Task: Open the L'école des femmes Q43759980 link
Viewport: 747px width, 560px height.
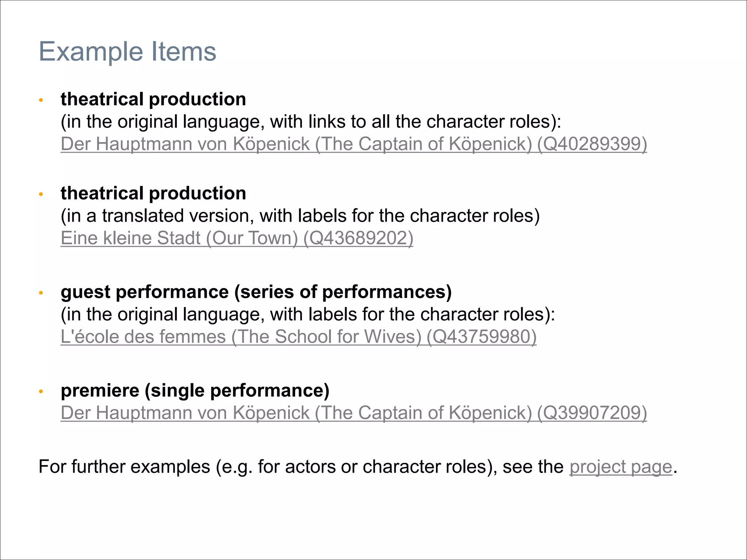Action: coord(298,337)
